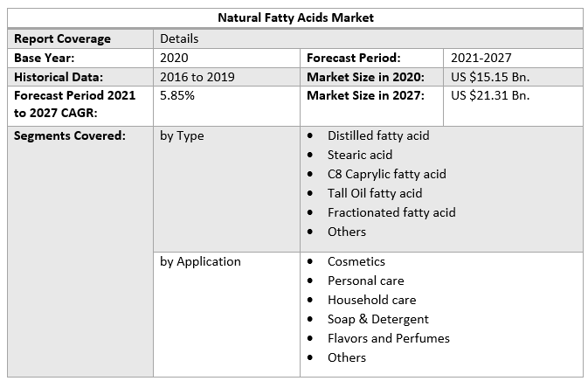
Task: Select the Report Coverage header cell
Action: (x=62, y=38)
